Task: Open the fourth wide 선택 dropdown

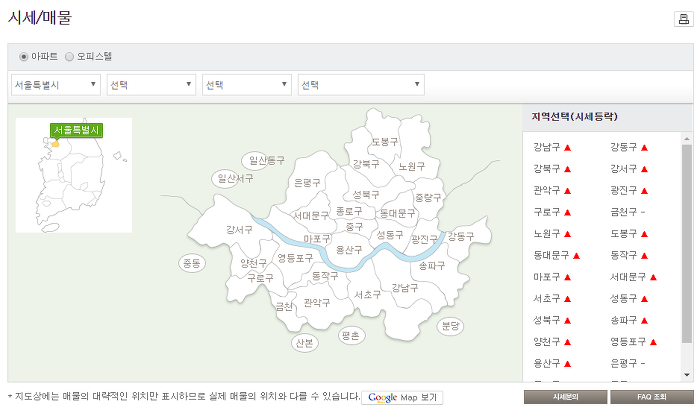Action: pyautogui.click(x=361, y=85)
